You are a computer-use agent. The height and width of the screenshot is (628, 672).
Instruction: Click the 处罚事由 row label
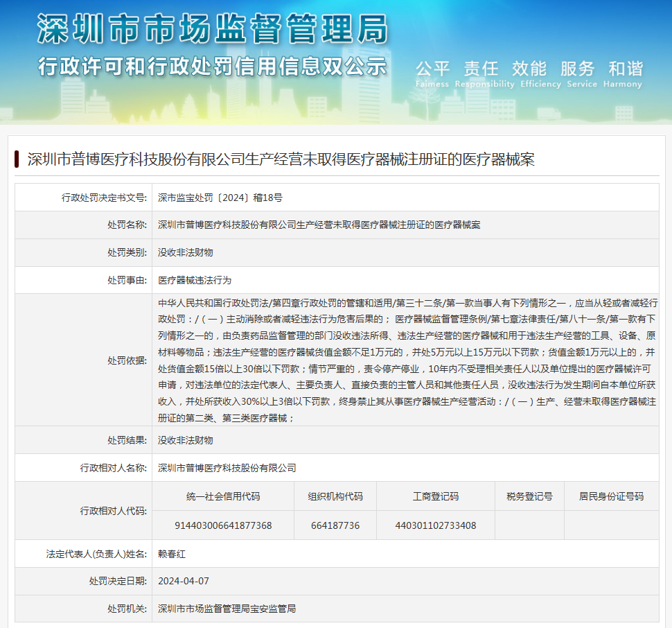[x=127, y=280]
